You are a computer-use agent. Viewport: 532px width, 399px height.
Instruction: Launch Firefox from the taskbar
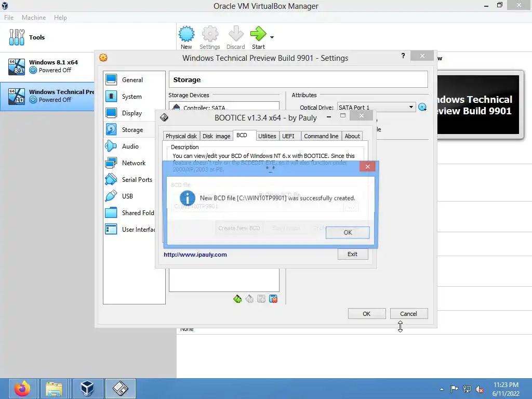[22, 389]
